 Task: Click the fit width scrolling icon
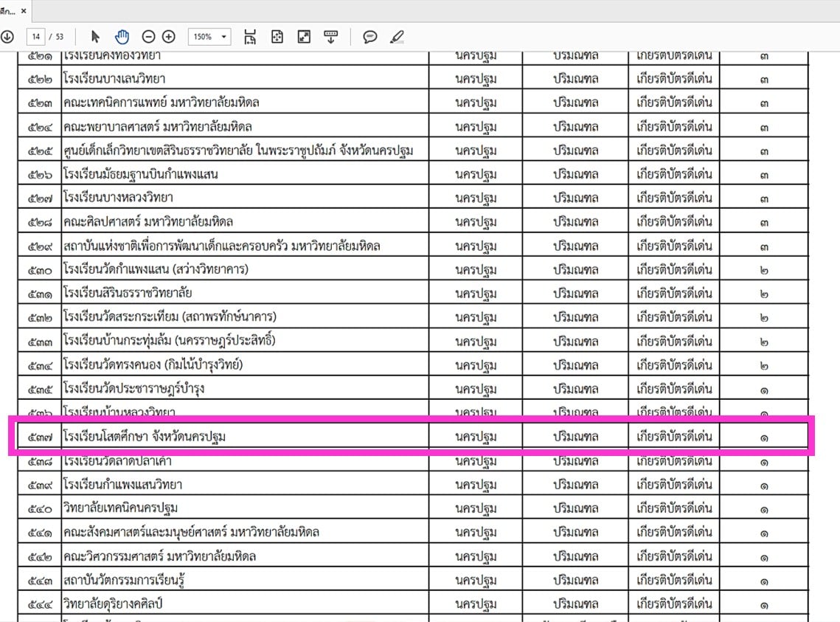pos(250,37)
